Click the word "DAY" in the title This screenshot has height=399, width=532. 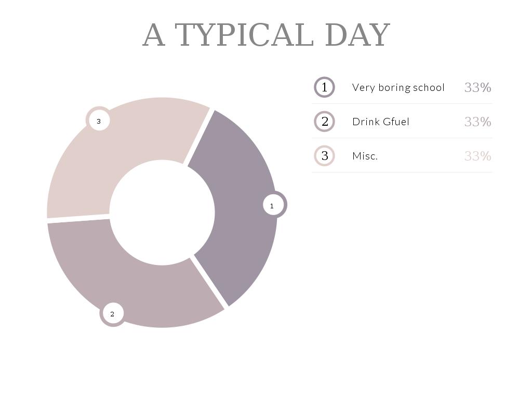tap(357, 35)
